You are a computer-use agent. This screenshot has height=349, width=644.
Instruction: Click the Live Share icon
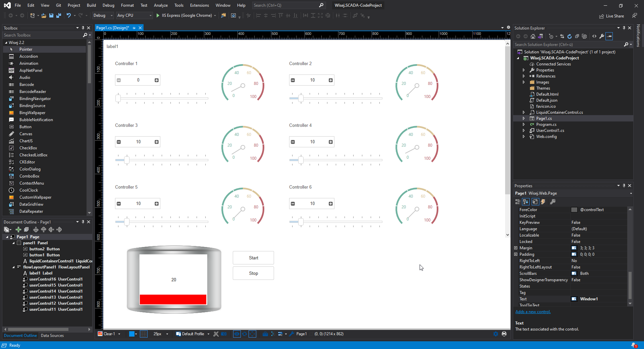tap(601, 16)
